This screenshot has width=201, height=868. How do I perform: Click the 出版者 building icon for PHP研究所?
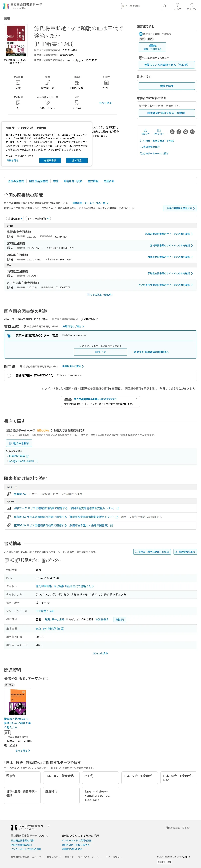(77, 83)
